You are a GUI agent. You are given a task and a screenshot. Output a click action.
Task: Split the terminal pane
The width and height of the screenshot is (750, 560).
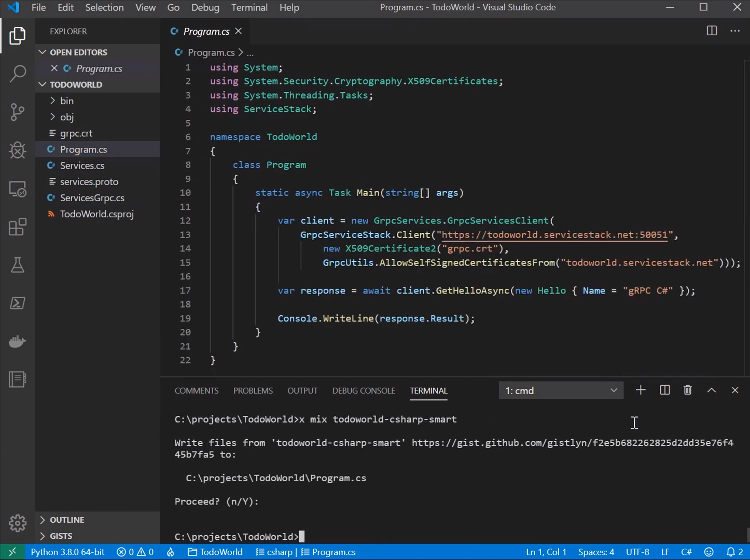tap(664, 390)
